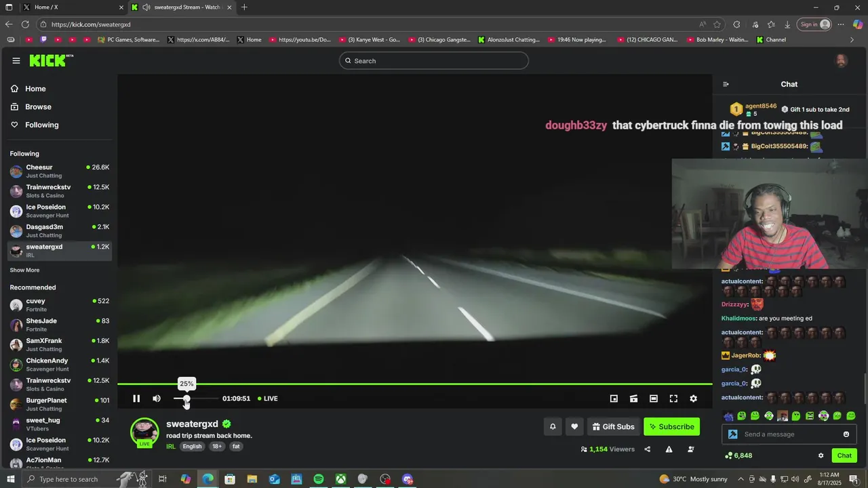The width and height of the screenshot is (868, 488).
Task: Expand Following with Show More
Action: click(24, 270)
